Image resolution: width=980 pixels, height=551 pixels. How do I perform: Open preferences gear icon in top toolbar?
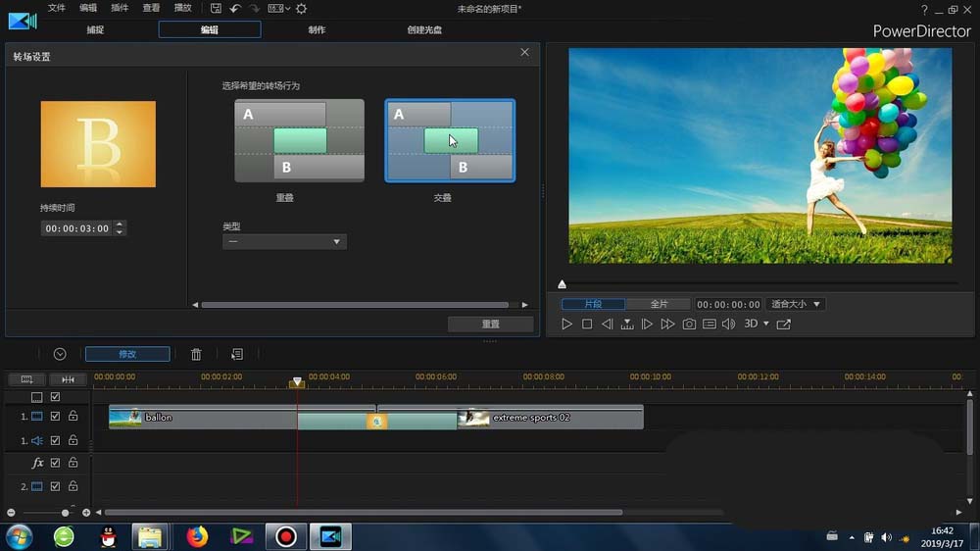click(301, 8)
